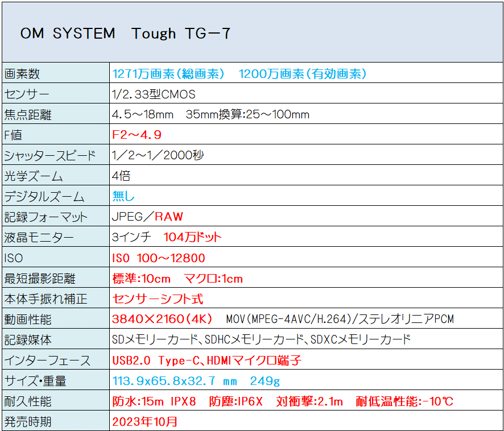Click the 液晶モニター label cell
Image resolution: width=504 pixels, height=431 pixels.
56,237
